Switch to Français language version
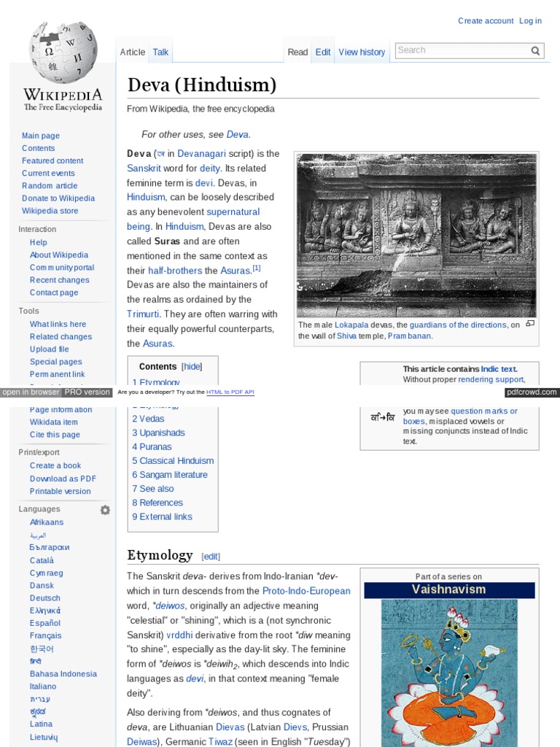 click(45, 635)
